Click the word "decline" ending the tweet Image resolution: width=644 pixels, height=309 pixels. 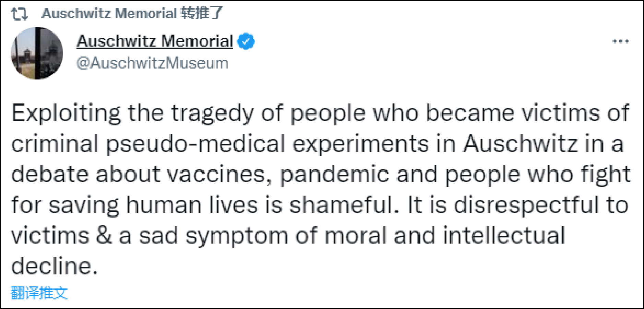point(51,266)
